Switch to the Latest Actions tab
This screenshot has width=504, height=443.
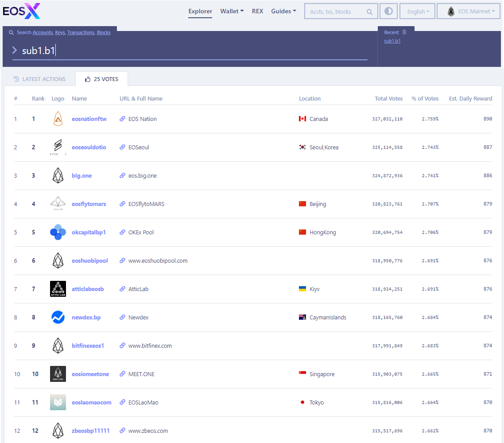pos(39,79)
